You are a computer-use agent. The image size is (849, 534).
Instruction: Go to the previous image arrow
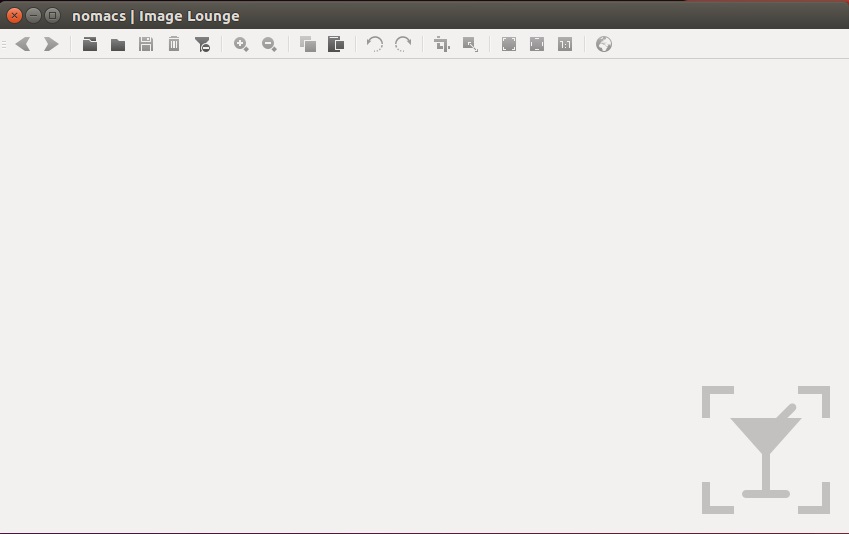pos(23,44)
